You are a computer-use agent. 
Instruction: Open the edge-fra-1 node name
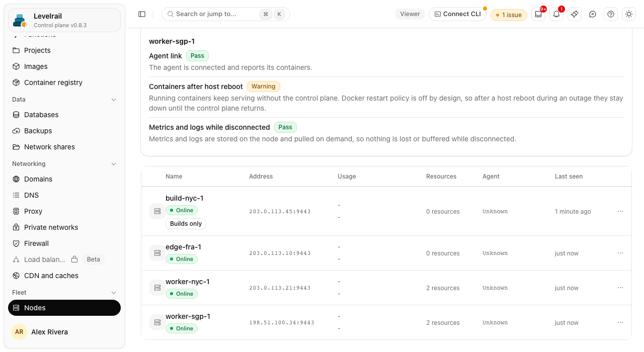[x=183, y=247]
